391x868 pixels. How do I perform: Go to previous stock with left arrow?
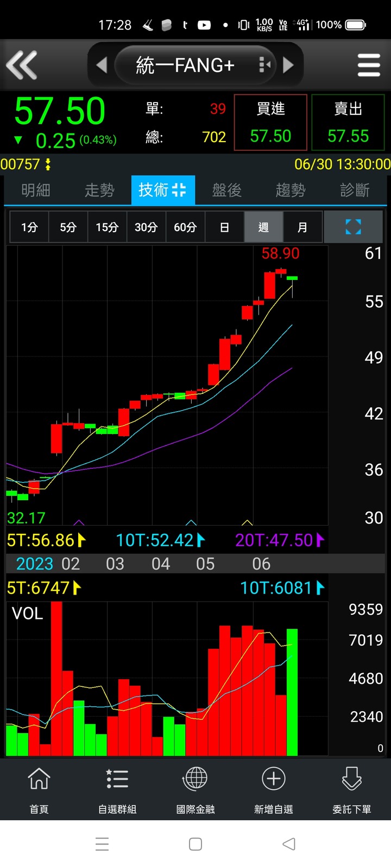click(x=102, y=65)
